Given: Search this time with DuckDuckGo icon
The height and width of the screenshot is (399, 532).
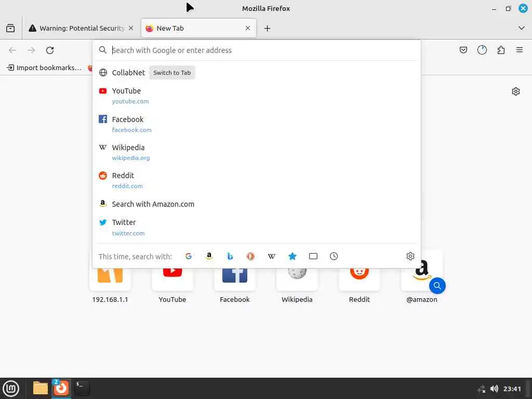Looking at the screenshot, I should point(251,256).
